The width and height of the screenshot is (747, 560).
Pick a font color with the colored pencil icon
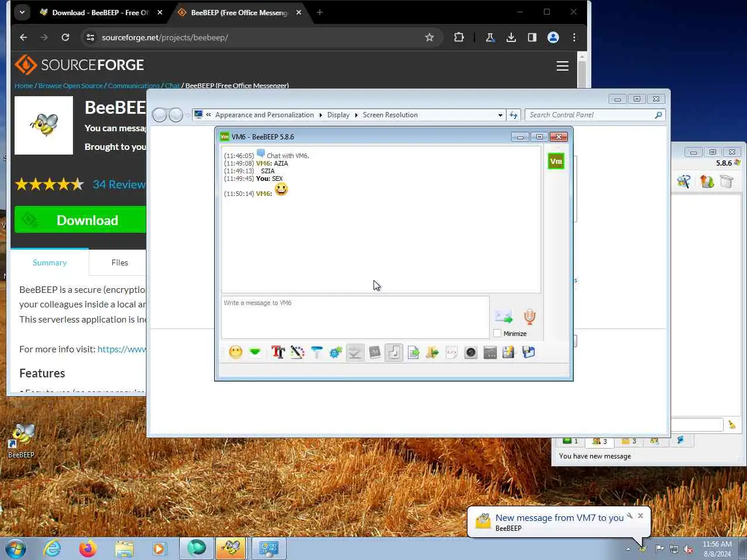[x=298, y=352]
